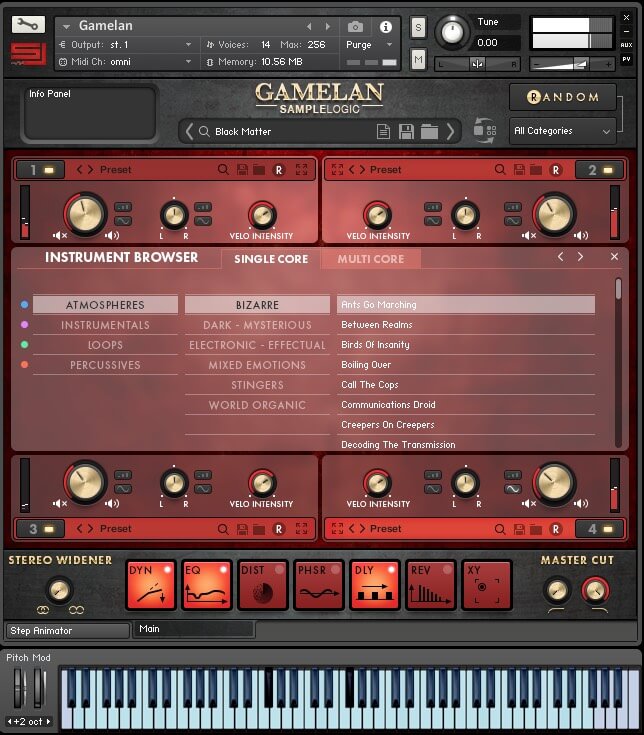
Task: Open the XY pad module
Action: tap(487, 585)
